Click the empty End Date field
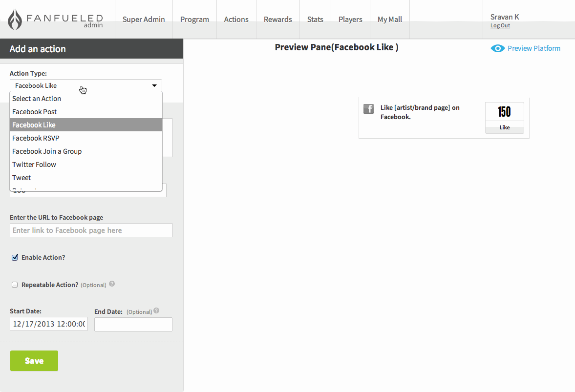 point(133,324)
